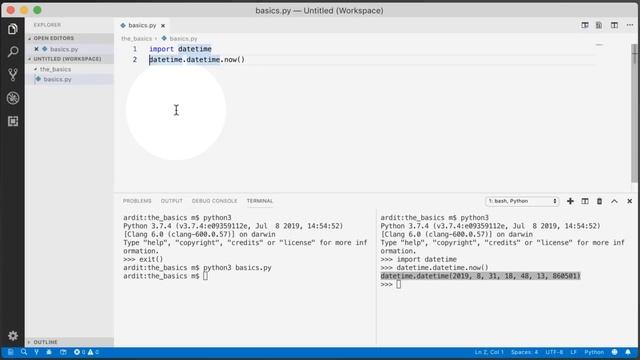Image resolution: width=640 pixels, height=360 pixels.
Task: Open the Explorer view in activity bar
Action: coord(13,29)
